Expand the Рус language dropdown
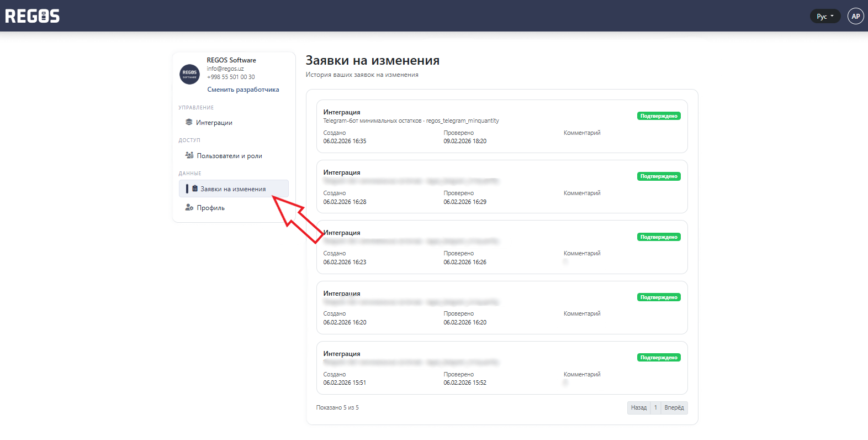Screen dimensions: 868x440 (x=824, y=16)
